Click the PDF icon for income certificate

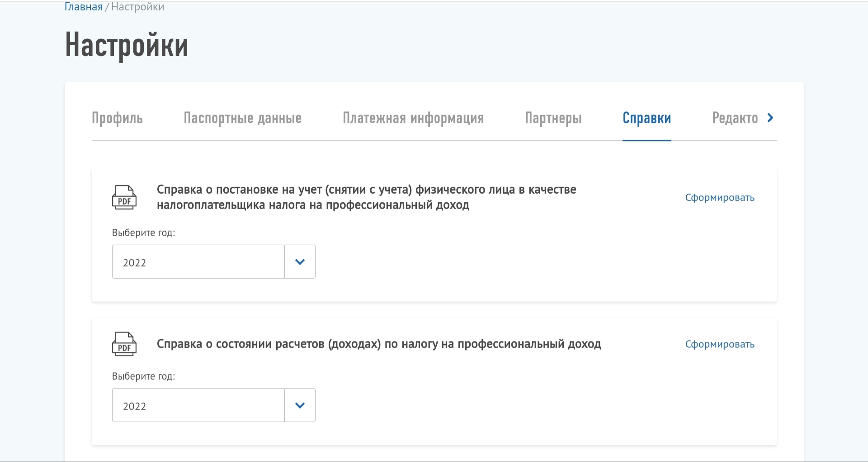click(124, 344)
